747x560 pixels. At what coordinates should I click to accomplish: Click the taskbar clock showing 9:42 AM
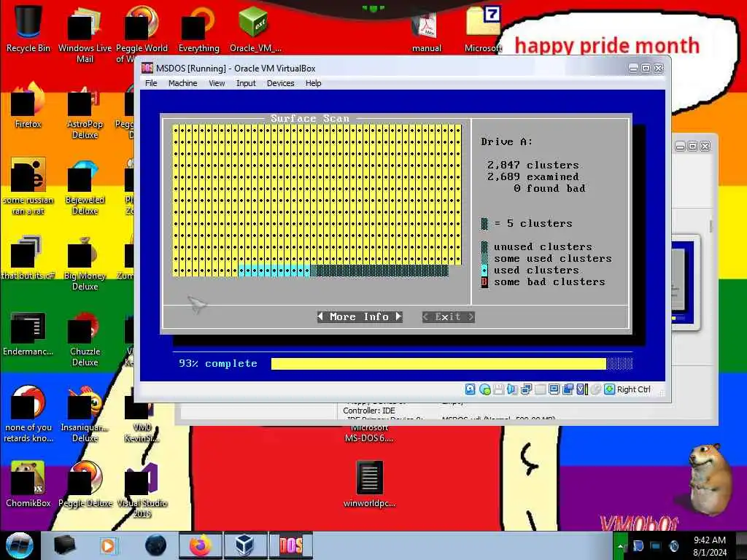coord(710,546)
